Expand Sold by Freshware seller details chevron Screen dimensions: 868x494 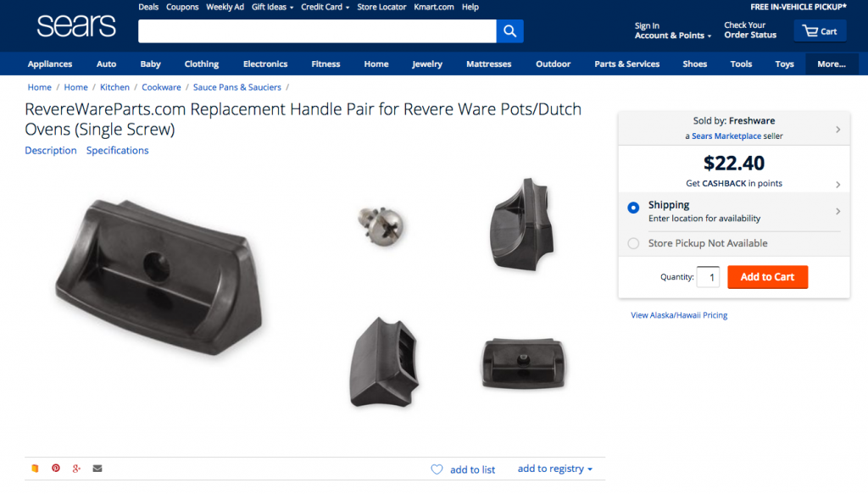[x=838, y=129]
